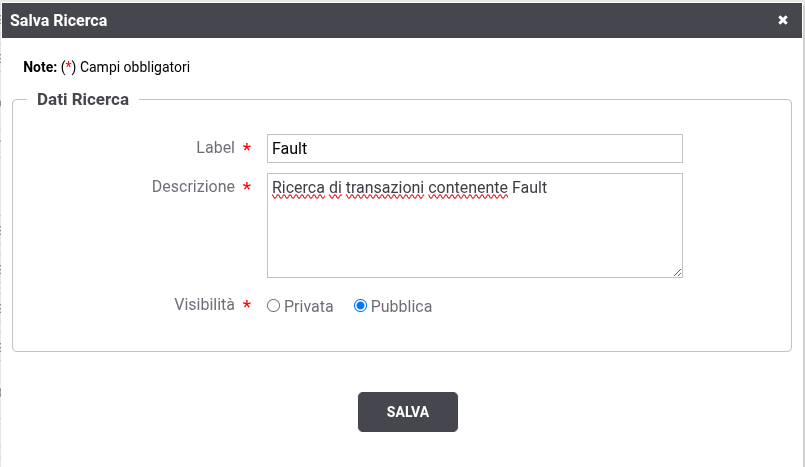Click the SALVA button
This screenshot has height=467, width=805.
coord(408,412)
